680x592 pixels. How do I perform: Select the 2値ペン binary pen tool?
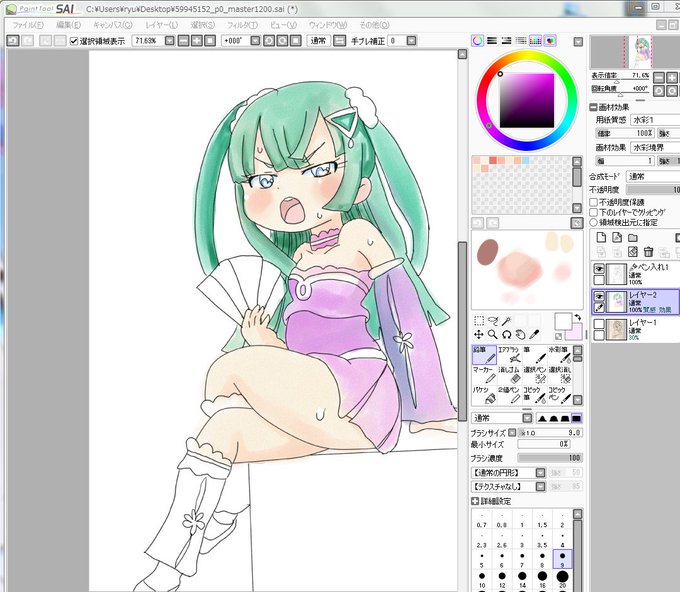pyautogui.click(x=509, y=395)
